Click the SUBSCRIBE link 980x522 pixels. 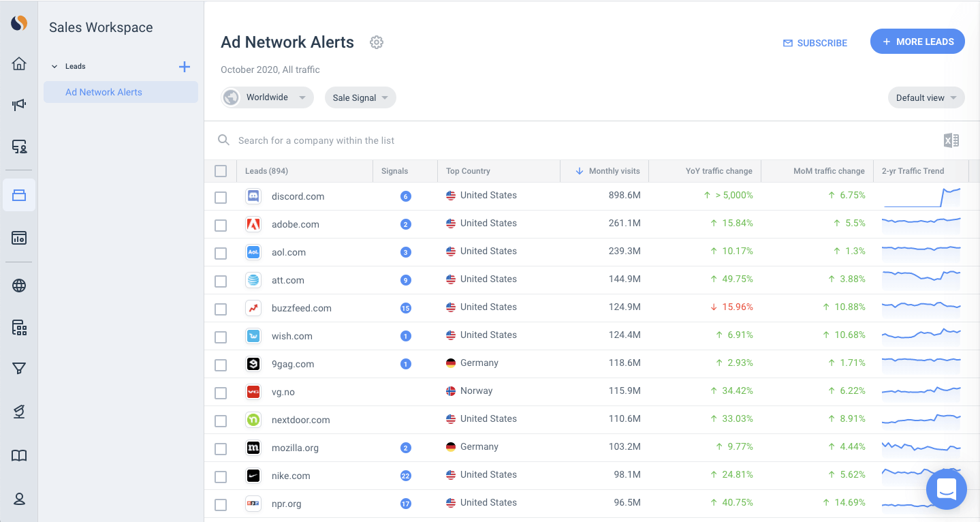click(x=815, y=43)
